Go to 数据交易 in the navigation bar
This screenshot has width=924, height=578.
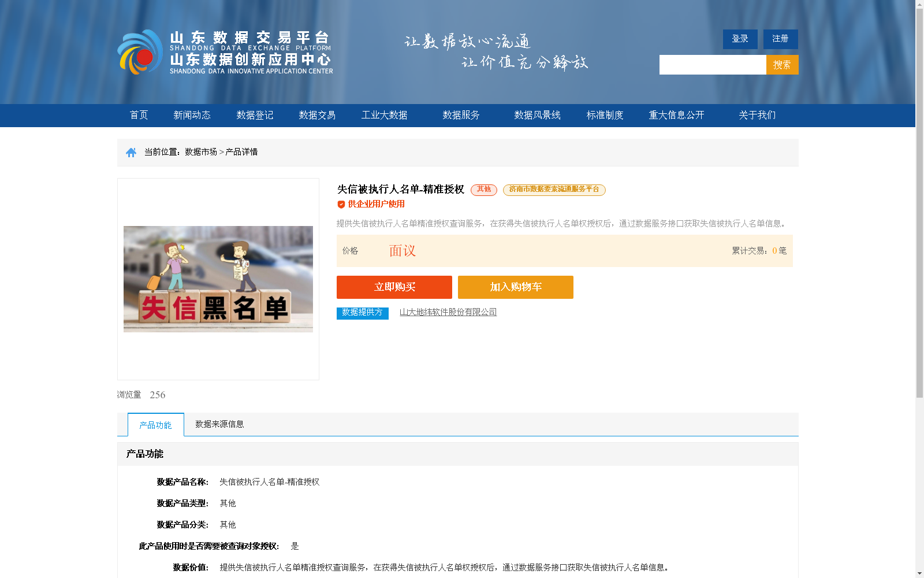coord(317,115)
